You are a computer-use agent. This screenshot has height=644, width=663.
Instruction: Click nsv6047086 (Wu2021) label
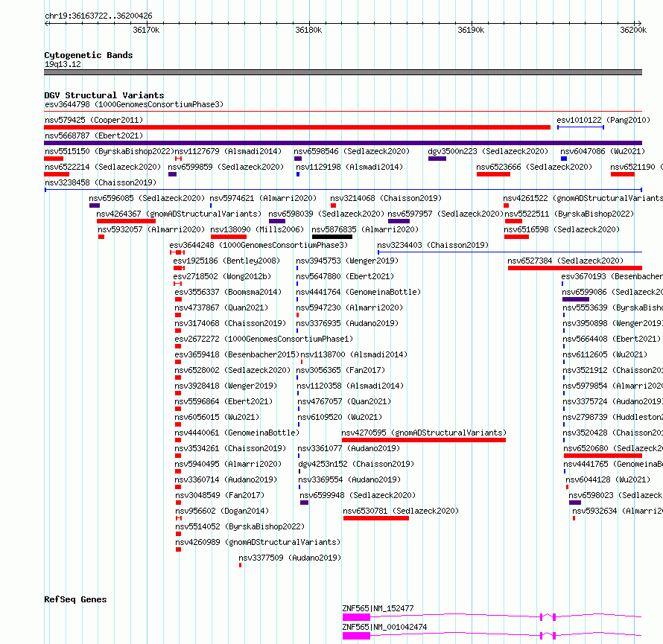(603, 151)
